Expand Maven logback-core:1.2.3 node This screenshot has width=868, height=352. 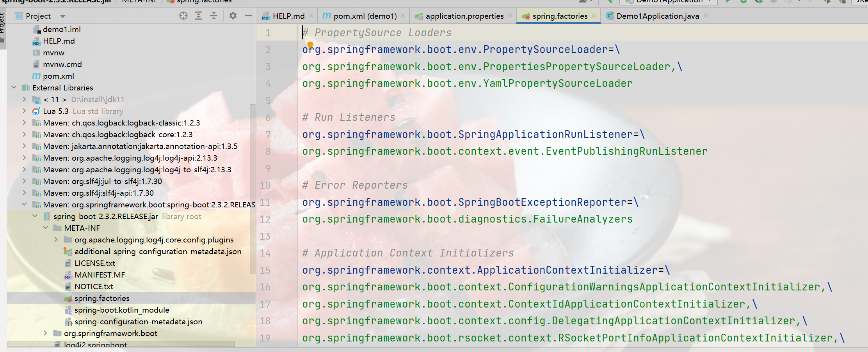point(24,134)
